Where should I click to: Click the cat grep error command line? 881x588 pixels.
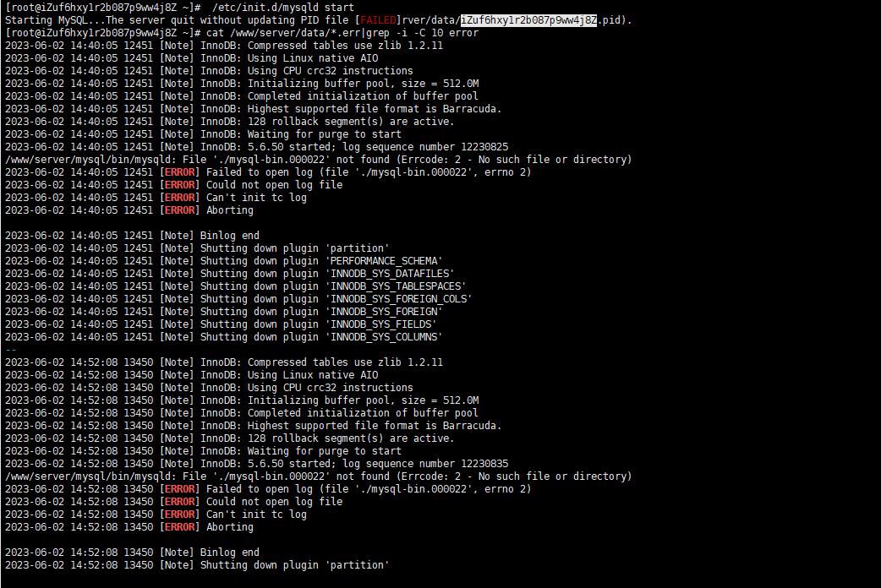[342, 33]
